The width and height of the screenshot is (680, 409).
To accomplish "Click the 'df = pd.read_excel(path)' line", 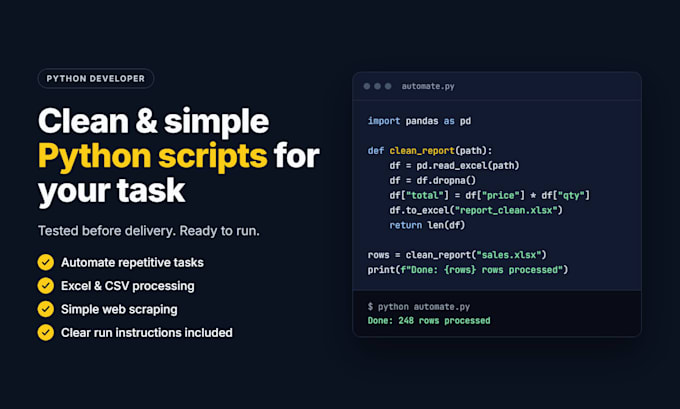I will pyautogui.click(x=454, y=166).
